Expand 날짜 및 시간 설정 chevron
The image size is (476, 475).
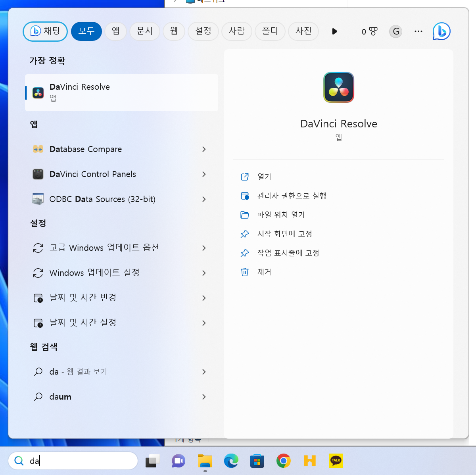204,323
